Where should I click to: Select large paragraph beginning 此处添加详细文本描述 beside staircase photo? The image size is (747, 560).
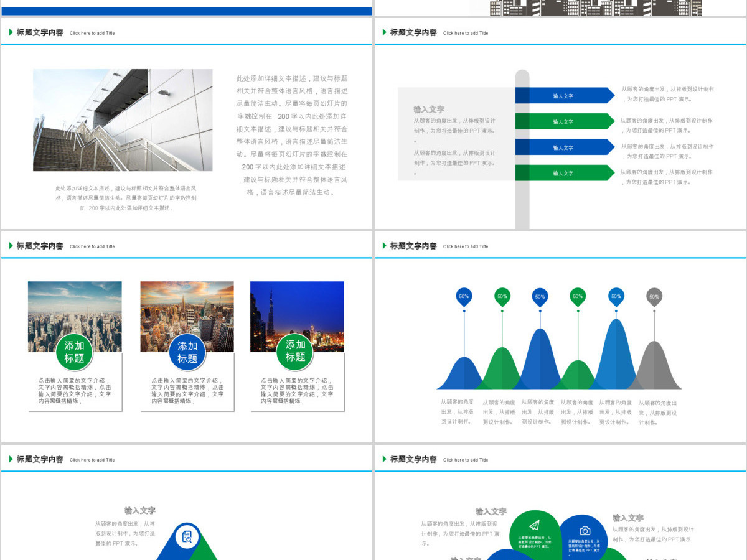click(292, 135)
